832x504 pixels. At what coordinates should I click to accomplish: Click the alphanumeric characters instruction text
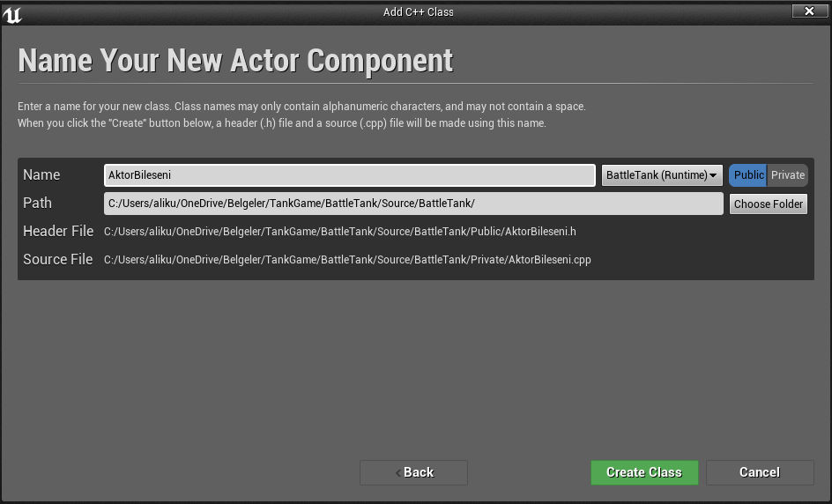[301, 106]
